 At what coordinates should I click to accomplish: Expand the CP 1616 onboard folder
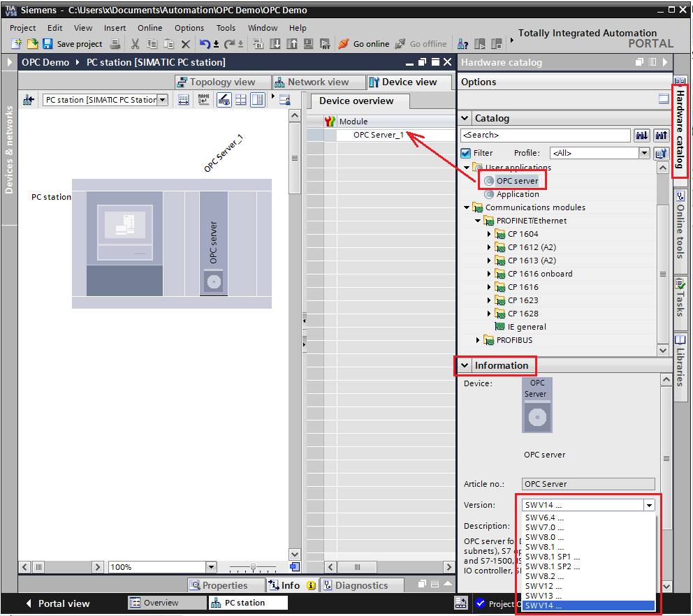[x=489, y=274]
